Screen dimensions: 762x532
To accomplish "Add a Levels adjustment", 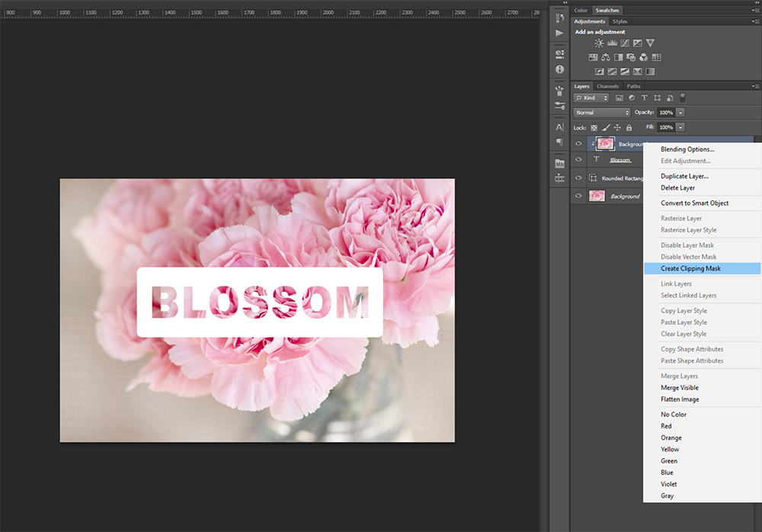I will (612, 43).
